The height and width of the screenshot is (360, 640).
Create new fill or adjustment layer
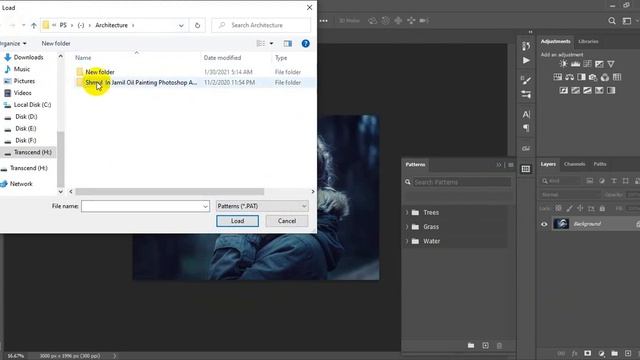tap(601, 353)
